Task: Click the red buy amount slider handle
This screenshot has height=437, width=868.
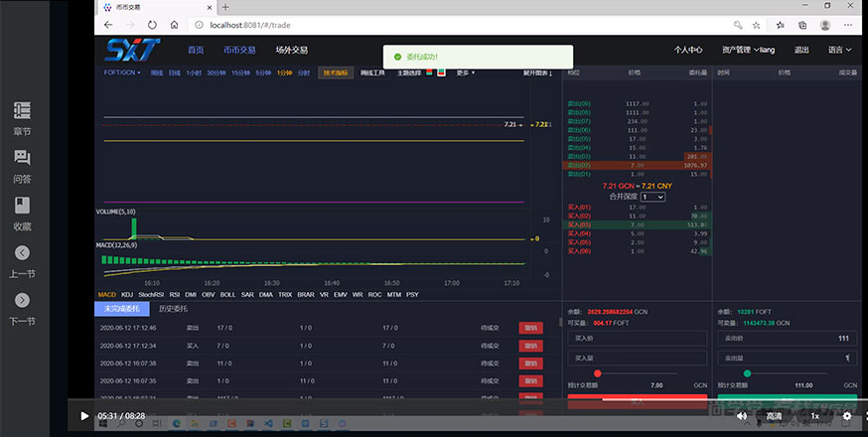Action: [597, 373]
